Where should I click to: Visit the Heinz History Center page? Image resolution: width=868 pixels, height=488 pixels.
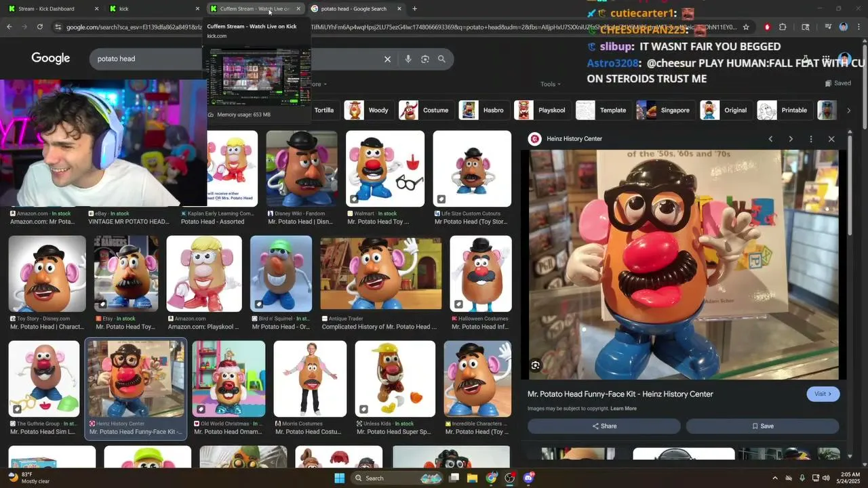click(x=823, y=394)
